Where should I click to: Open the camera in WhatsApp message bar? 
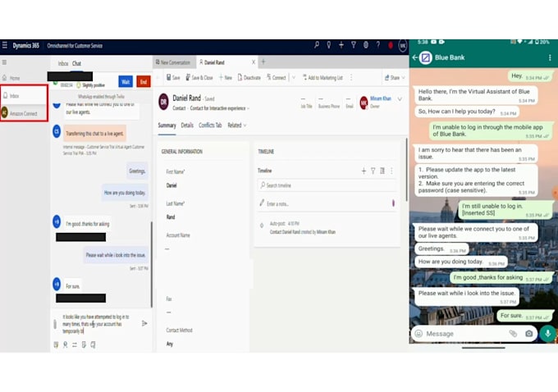[529, 334]
